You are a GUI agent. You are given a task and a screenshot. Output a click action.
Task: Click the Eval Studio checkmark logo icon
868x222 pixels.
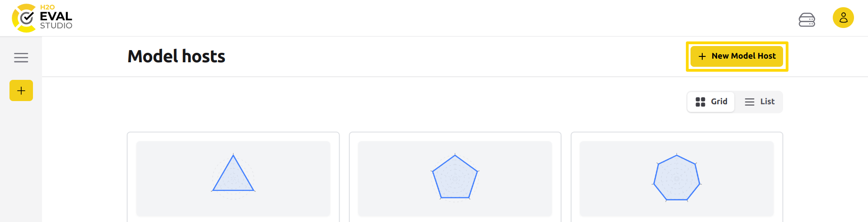tap(25, 18)
